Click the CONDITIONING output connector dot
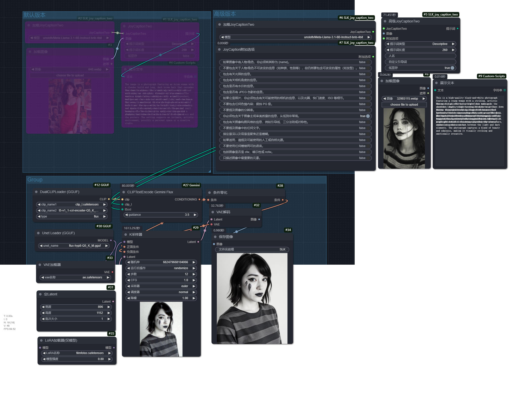 click(x=199, y=199)
